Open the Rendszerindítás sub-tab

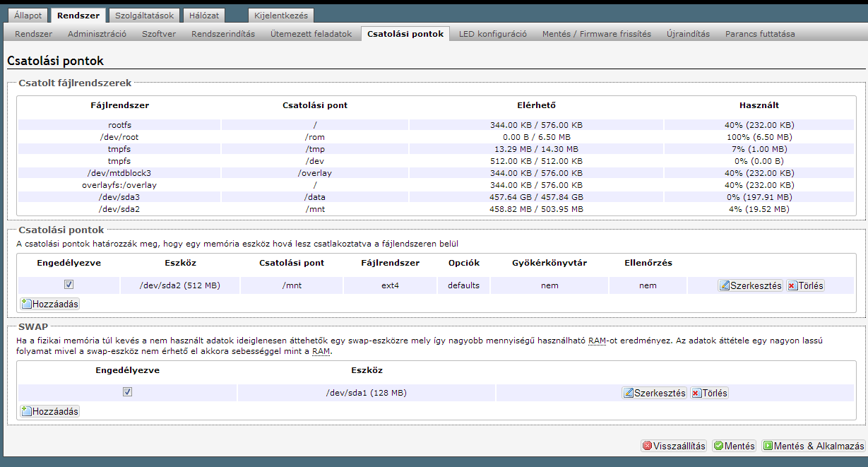coord(223,34)
